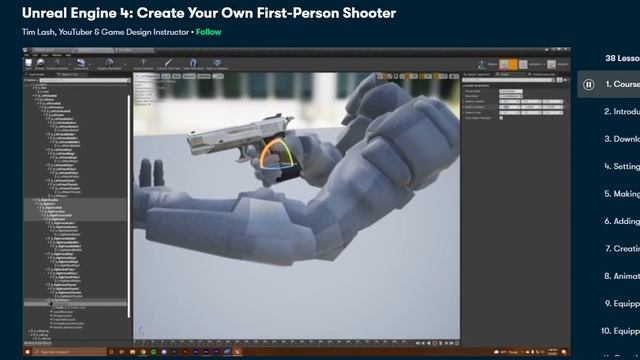Click the Browse content icon in toolbar

coord(40,63)
